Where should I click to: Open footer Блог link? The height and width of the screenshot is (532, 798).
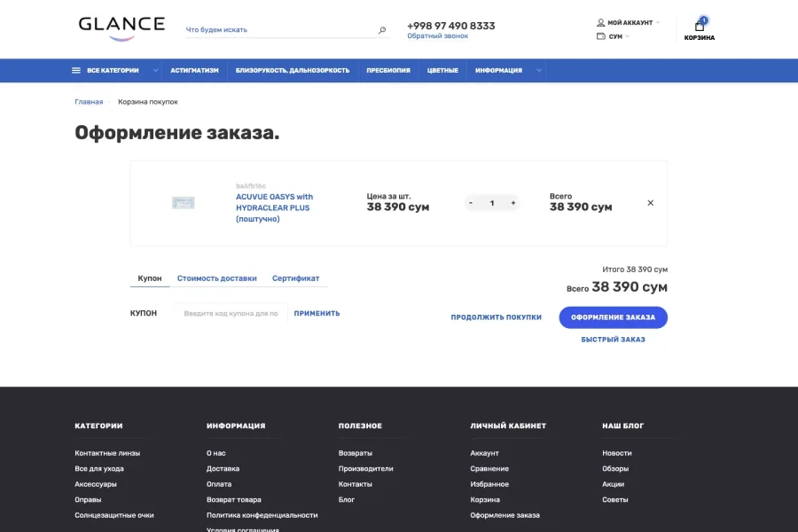coord(347,499)
